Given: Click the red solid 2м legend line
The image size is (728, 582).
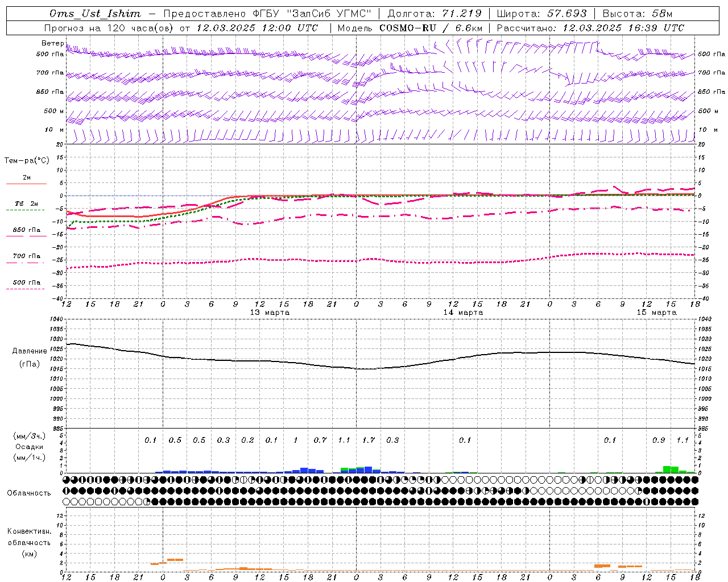Looking at the screenshot, I should [26, 184].
